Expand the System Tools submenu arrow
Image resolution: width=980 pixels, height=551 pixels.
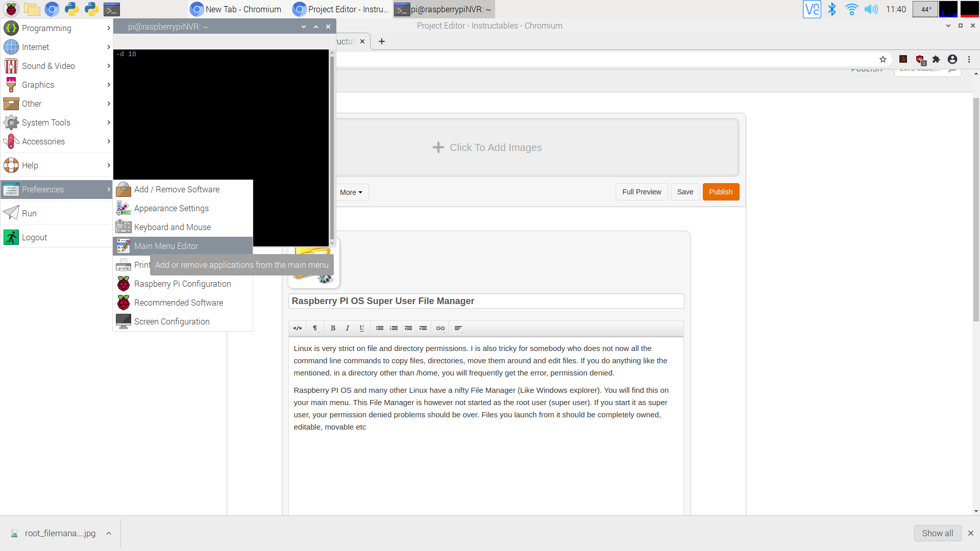(x=109, y=122)
